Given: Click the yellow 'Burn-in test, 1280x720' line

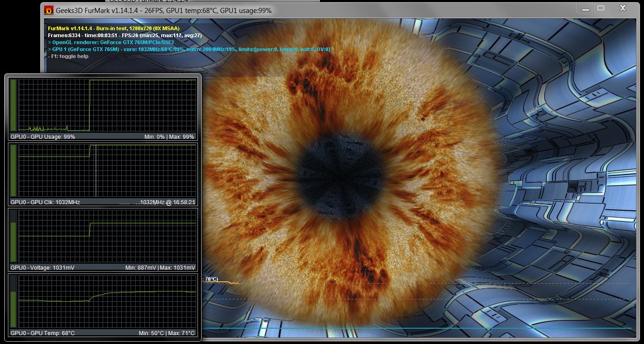Looking at the screenshot, I should pyautogui.click(x=114, y=28).
